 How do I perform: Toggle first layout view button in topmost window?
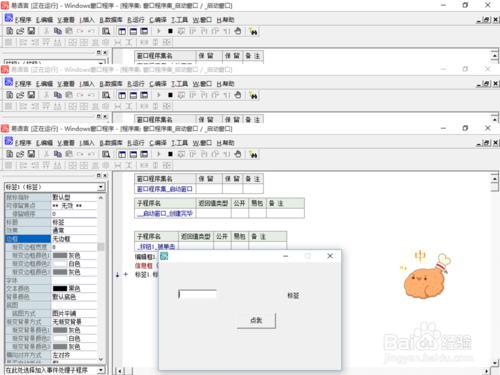tap(122, 31)
